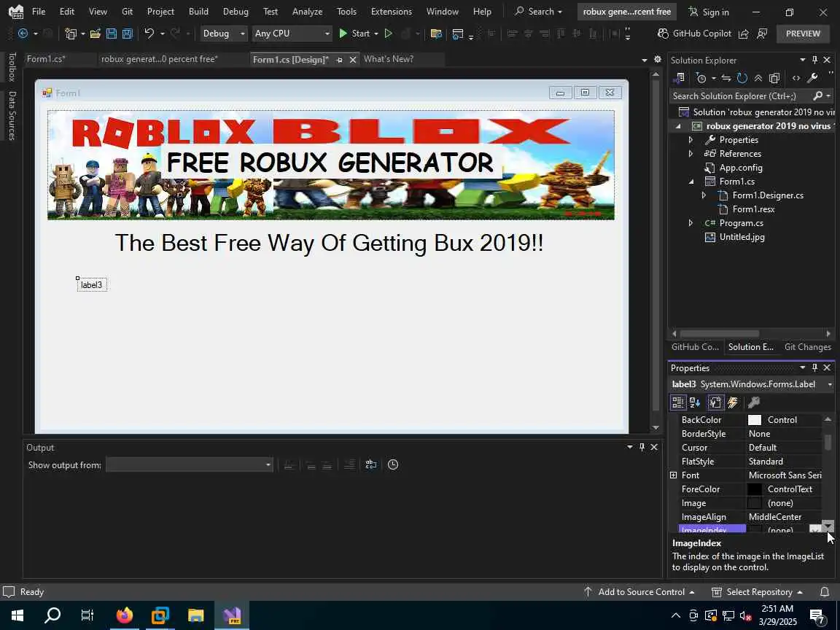Viewport: 840px width, 630px height.
Task: Click Add to Source Control
Action: pyautogui.click(x=639, y=592)
